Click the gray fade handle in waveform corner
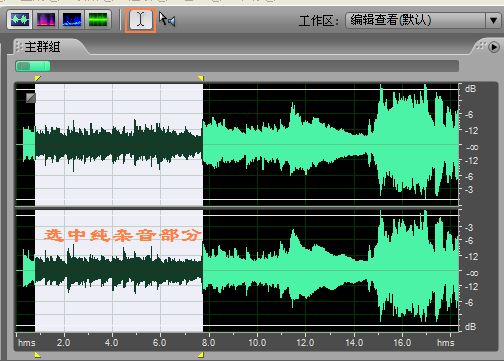 31,97
